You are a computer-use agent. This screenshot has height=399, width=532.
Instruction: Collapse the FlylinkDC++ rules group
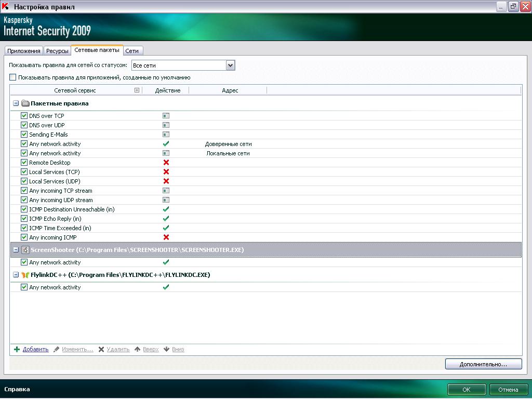tap(16, 275)
